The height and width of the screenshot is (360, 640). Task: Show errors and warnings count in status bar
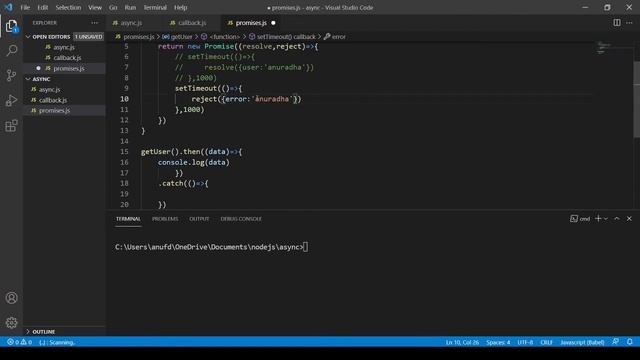click(19, 342)
